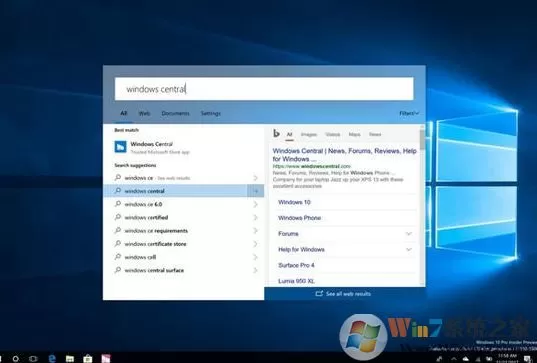Screen dimensions: 537x363
Task: Click the Bing logo icon
Action: 276,134
